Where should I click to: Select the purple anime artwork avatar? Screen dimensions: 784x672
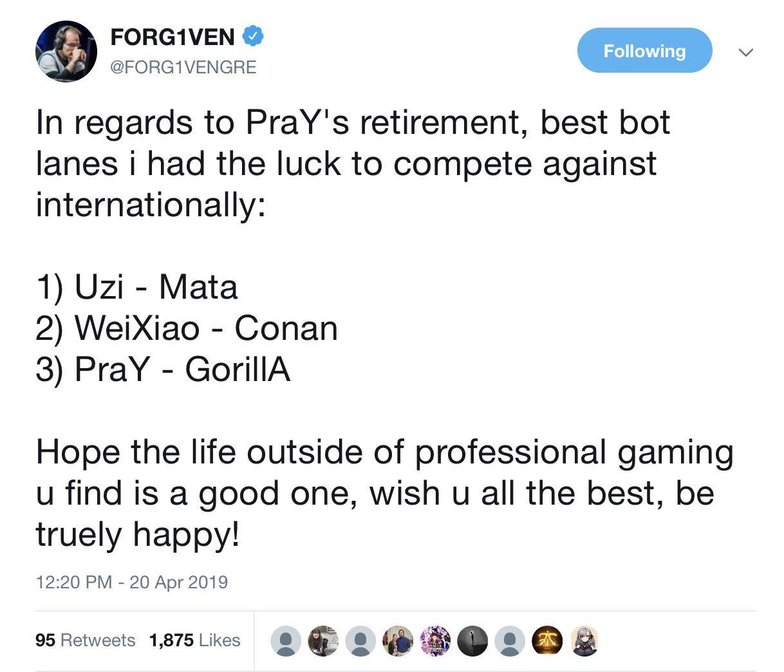point(435,640)
